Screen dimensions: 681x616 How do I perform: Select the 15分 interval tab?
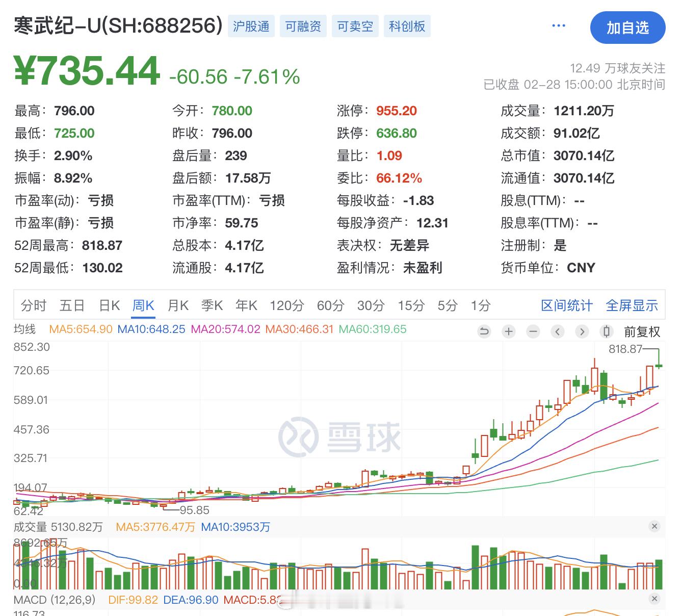[411, 305]
